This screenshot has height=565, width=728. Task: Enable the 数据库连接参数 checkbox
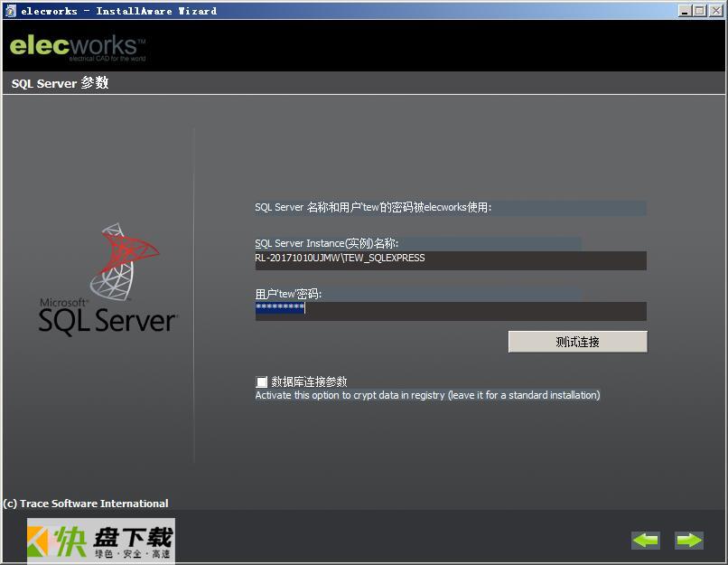(261, 381)
